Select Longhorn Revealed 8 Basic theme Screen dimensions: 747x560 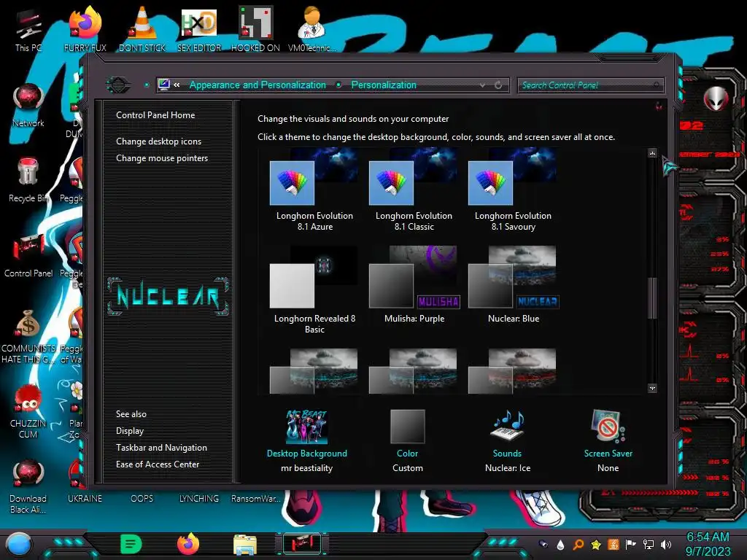pyautogui.click(x=314, y=290)
